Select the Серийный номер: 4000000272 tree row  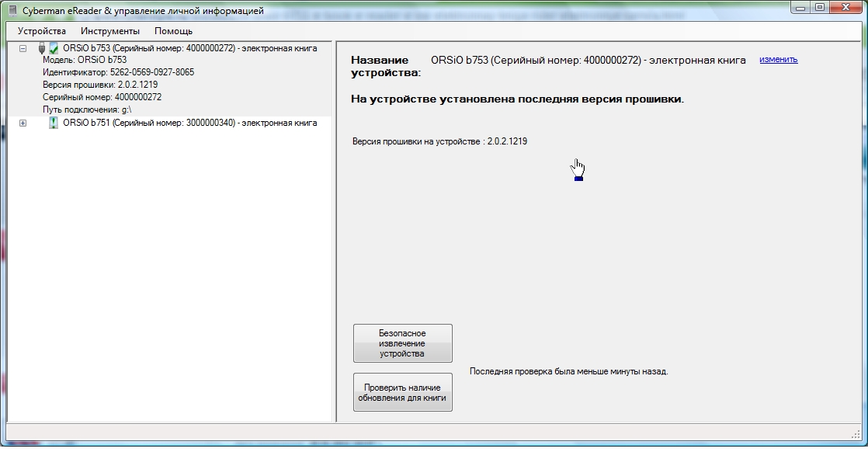click(102, 97)
